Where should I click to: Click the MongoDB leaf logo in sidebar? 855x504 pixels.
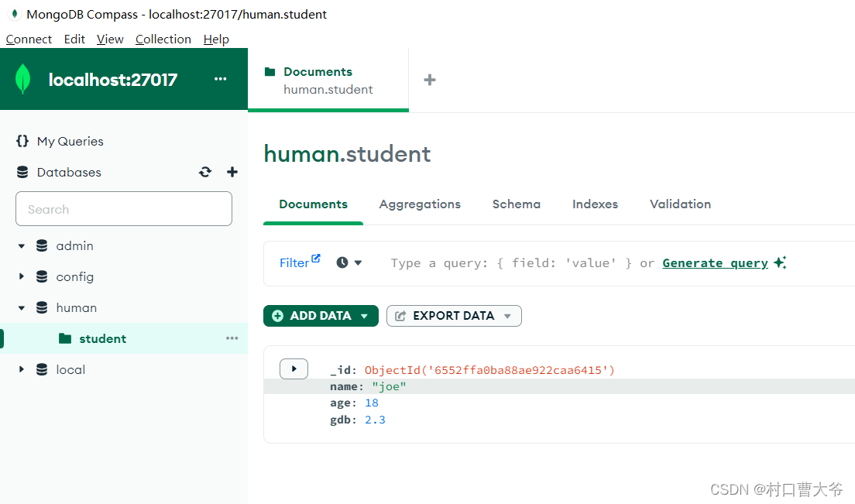[23, 79]
